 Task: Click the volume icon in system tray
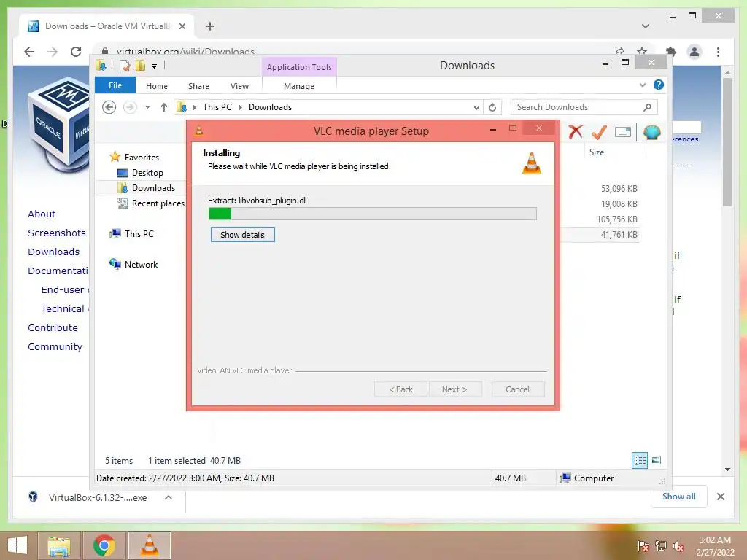click(678, 546)
